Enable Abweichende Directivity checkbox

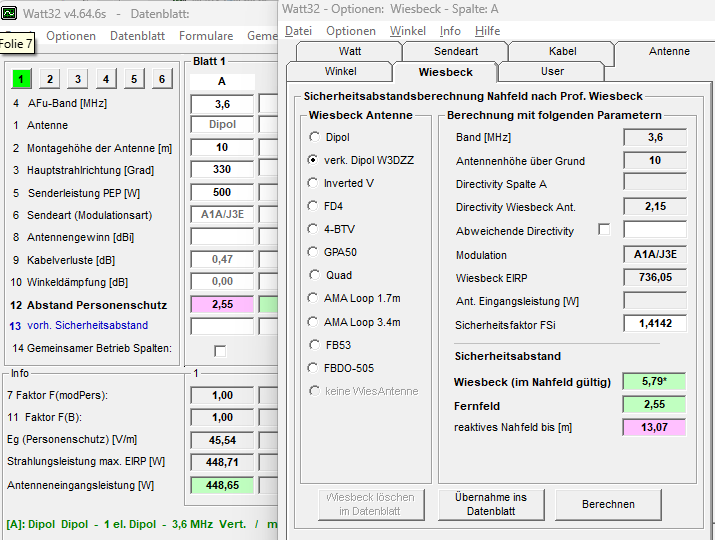tap(604, 229)
